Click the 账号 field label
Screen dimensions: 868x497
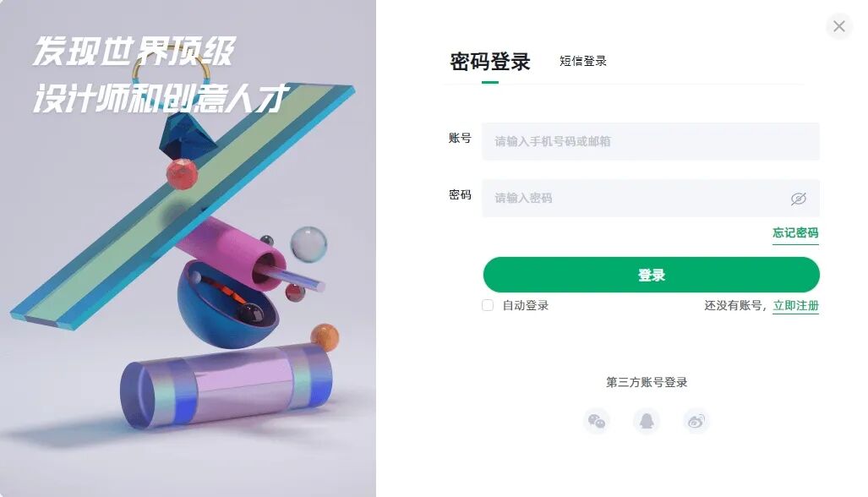click(460, 138)
